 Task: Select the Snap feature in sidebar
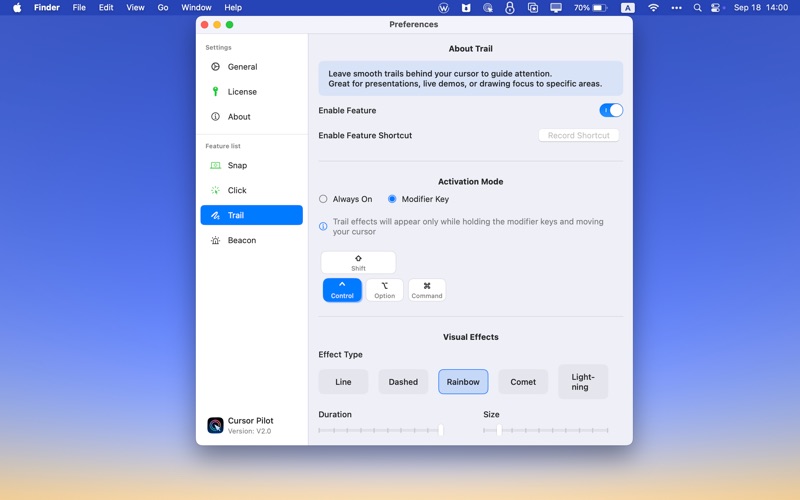pos(252,165)
